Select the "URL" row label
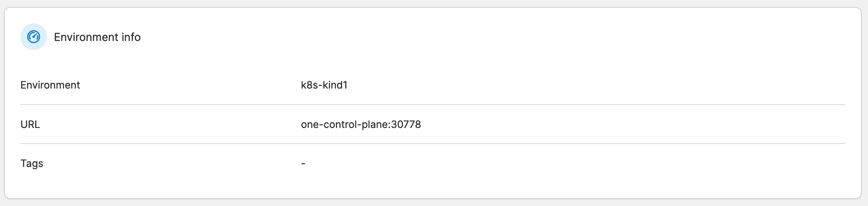This screenshot has width=868, height=206. [x=30, y=124]
